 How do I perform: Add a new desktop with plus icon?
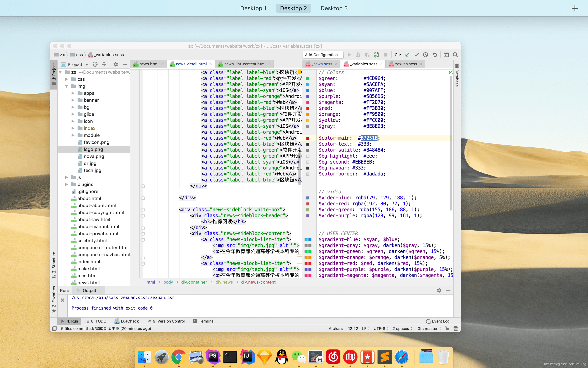click(x=575, y=8)
